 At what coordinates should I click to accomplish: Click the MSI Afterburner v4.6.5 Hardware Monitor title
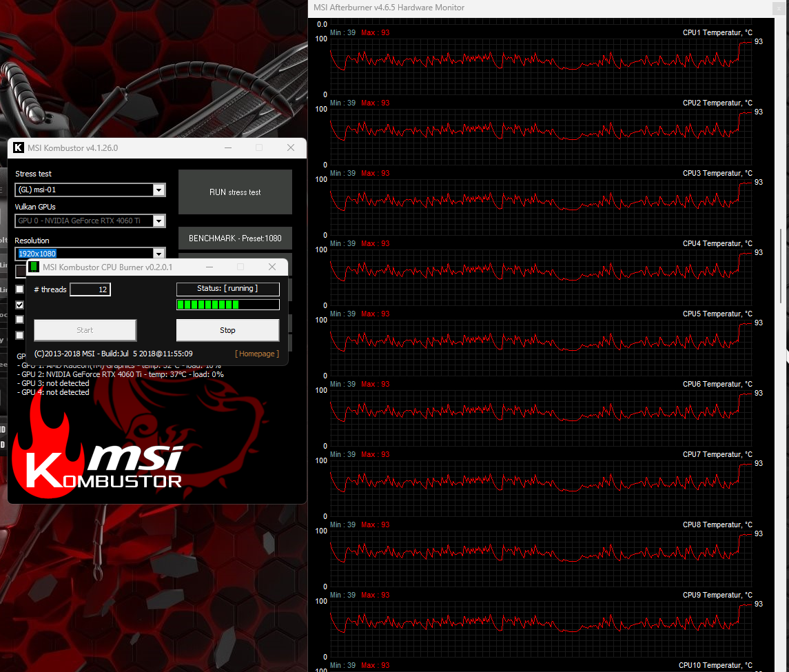tap(389, 8)
